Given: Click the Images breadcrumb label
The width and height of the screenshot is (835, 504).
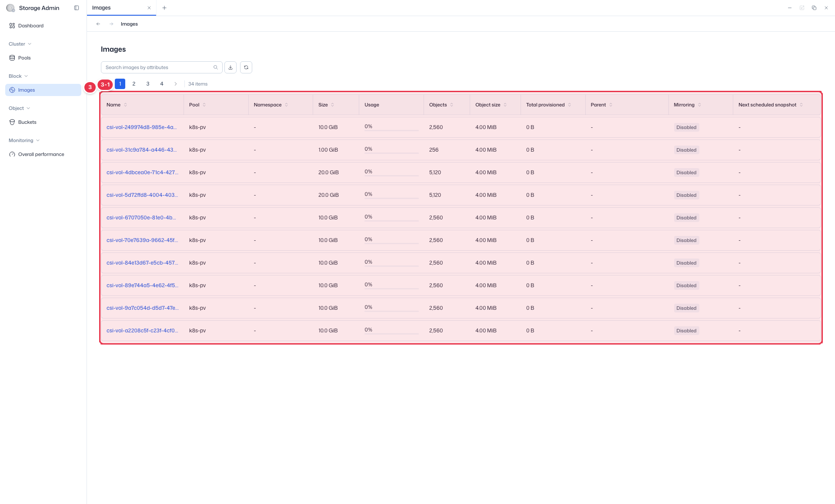Looking at the screenshot, I should pos(129,24).
